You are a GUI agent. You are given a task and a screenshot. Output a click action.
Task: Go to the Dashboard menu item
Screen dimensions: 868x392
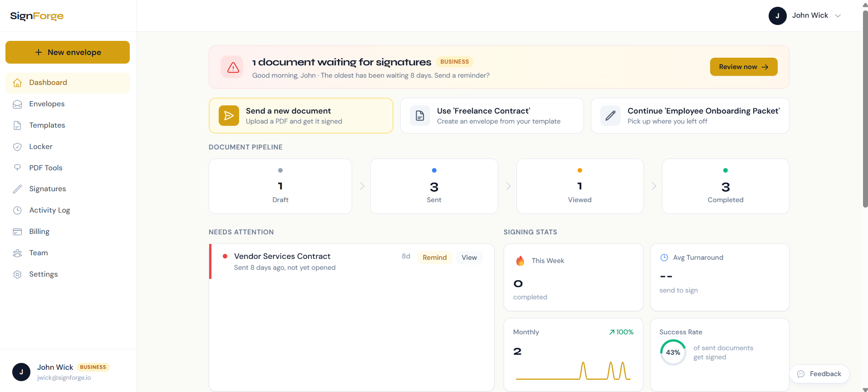(48, 83)
